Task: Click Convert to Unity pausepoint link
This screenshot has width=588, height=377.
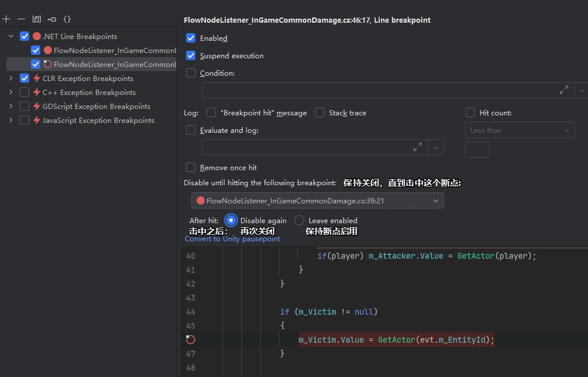Action: tap(232, 239)
